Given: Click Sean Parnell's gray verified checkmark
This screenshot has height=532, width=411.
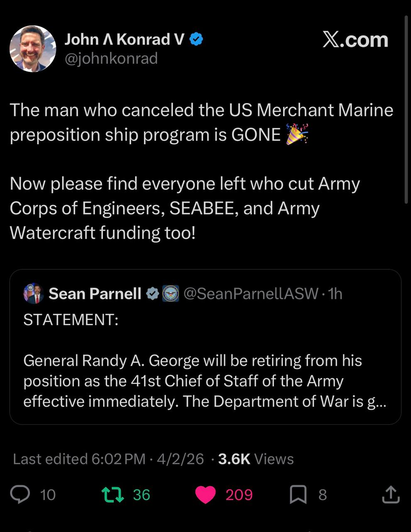Looking at the screenshot, I should point(153,294).
